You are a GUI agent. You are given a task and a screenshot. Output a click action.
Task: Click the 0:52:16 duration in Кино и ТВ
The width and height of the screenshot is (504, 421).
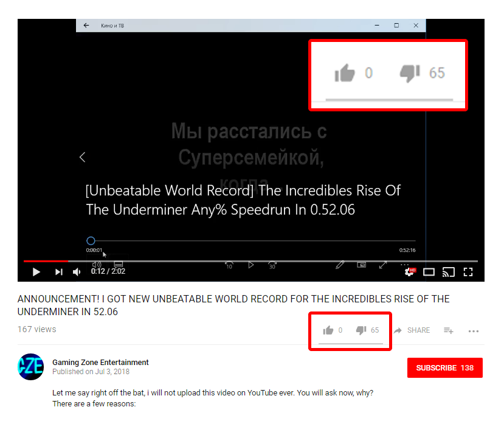point(407,250)
